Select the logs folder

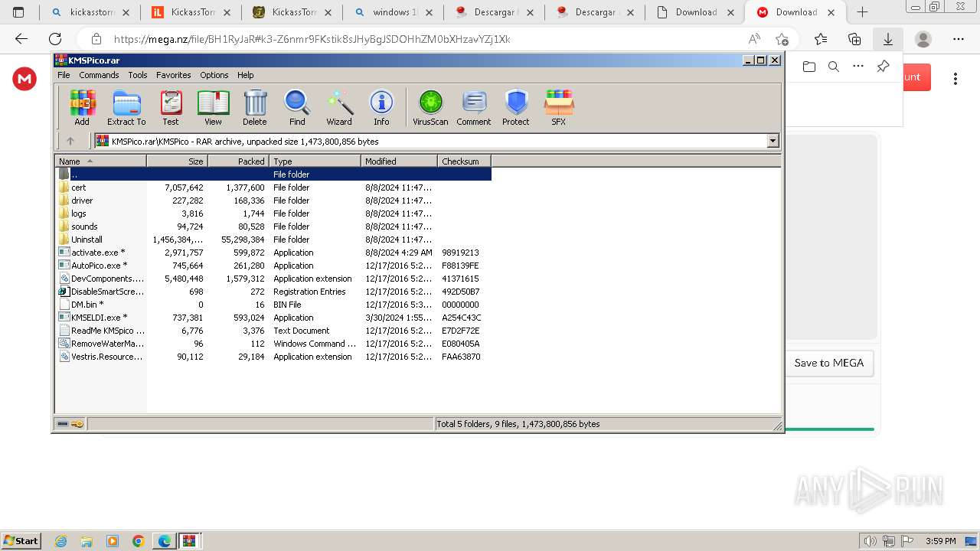273,214
